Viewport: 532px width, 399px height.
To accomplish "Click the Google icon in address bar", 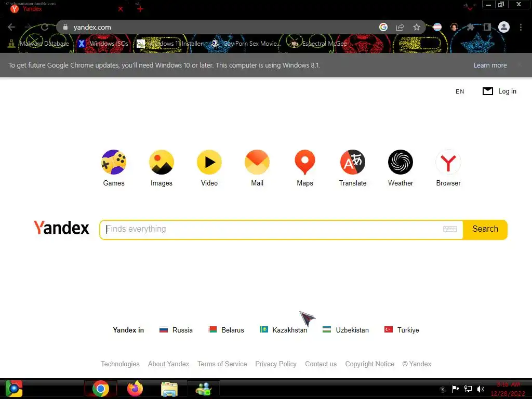I will (383, 27).
